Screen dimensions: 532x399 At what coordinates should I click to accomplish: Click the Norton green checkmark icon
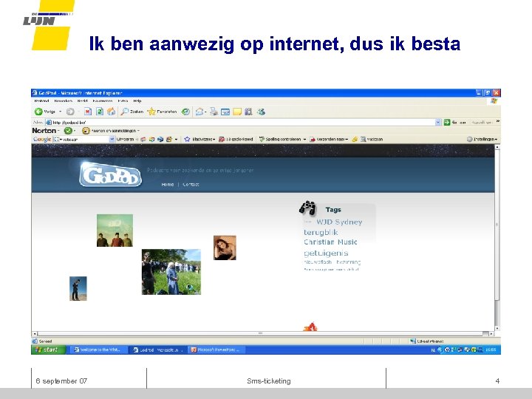[68, 131]
